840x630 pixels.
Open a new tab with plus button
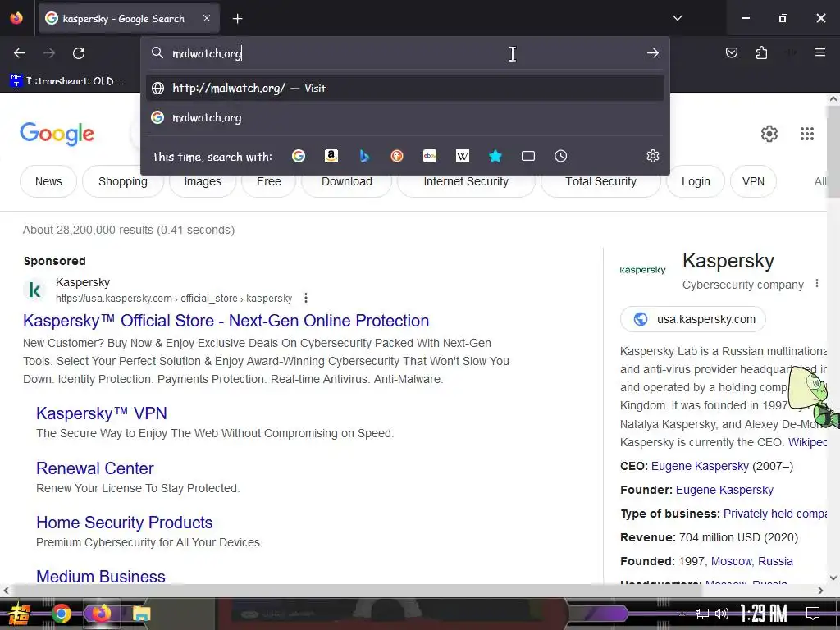[237, 19]
